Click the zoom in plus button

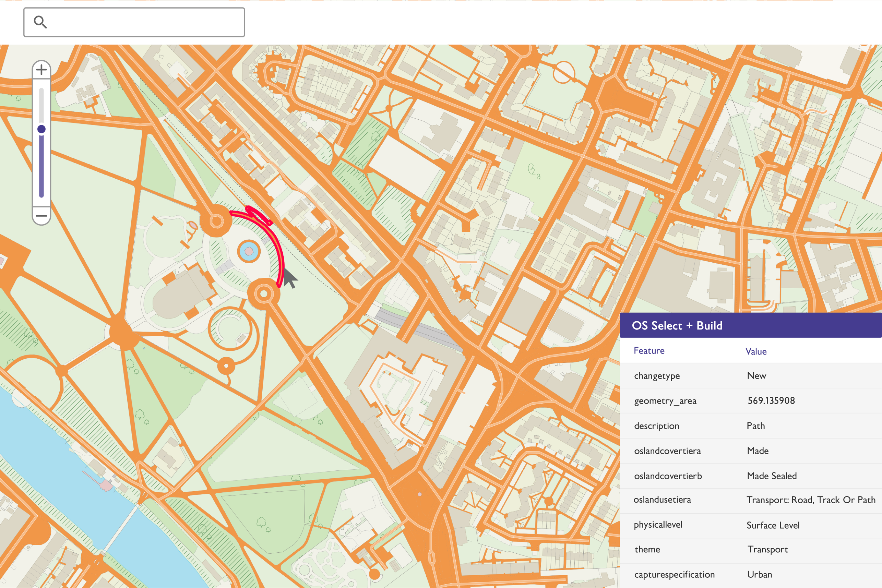pos(41,70)
